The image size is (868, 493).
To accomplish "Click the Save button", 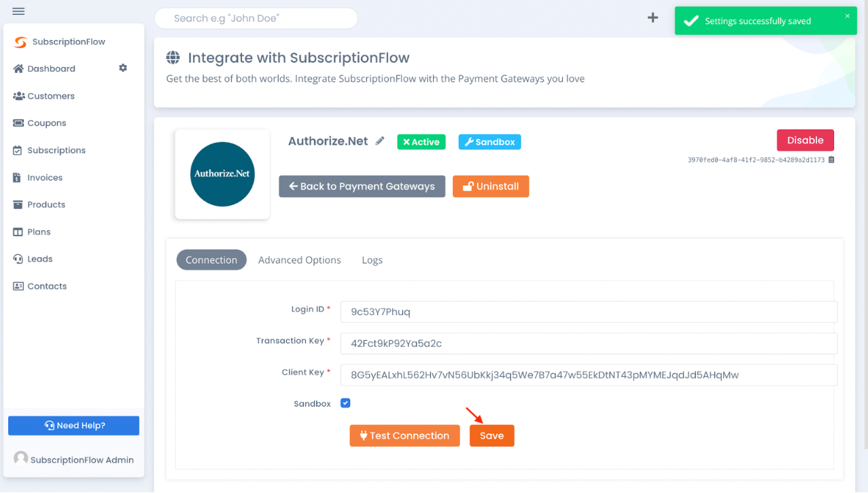I will pyautogui.click(x=491, y=435).
